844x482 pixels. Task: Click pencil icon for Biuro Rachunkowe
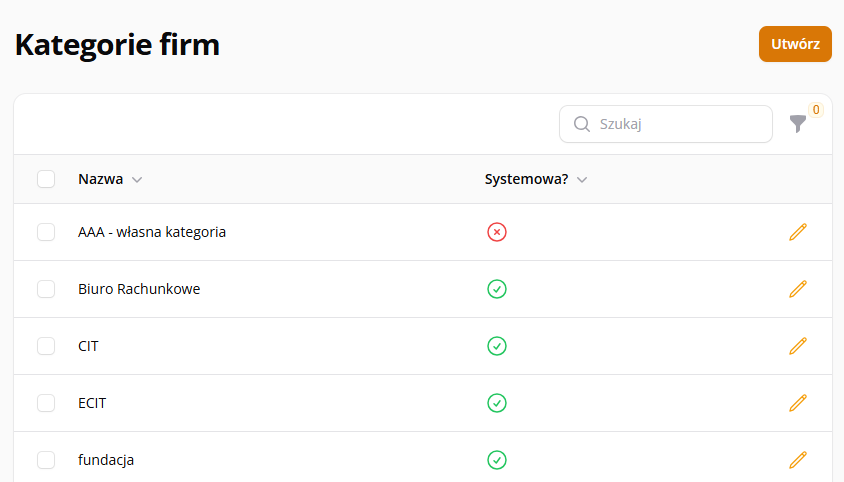click(x=798, y=289)
